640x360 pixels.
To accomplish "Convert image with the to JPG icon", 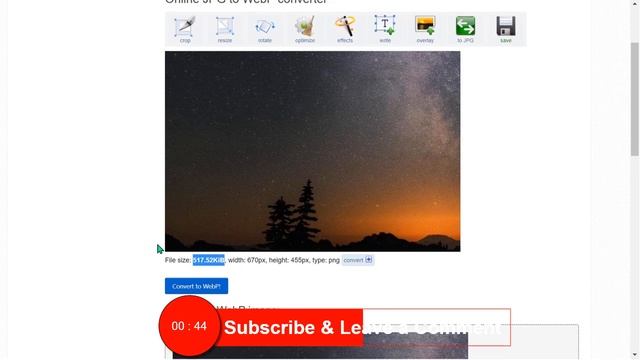I will point(465,29).
